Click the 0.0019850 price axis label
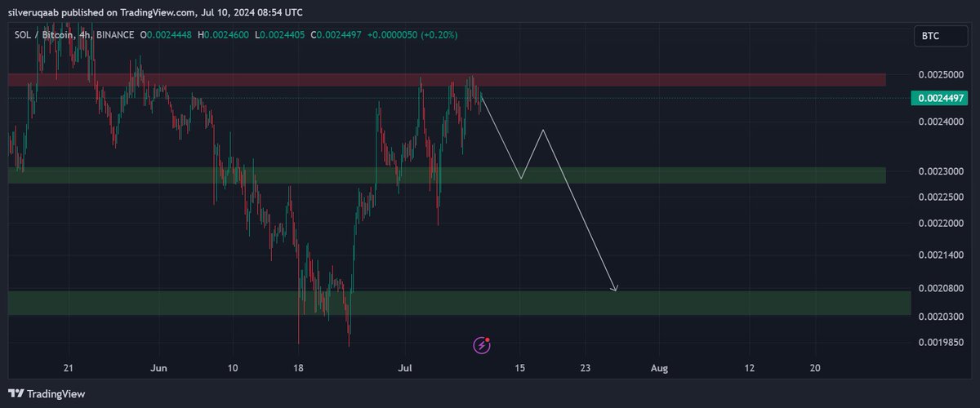This screenshot has width=980, height=408. [940, 343]
